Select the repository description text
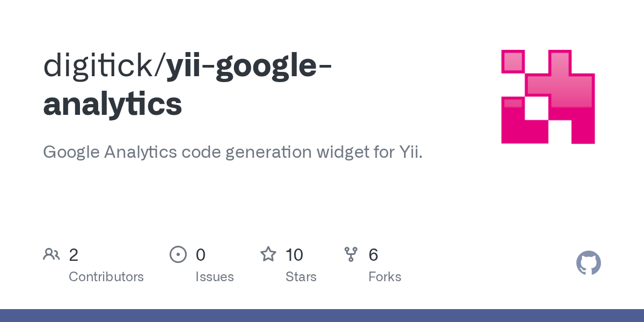The height and width of the screenshot is (322, 644). coord(232,152)
